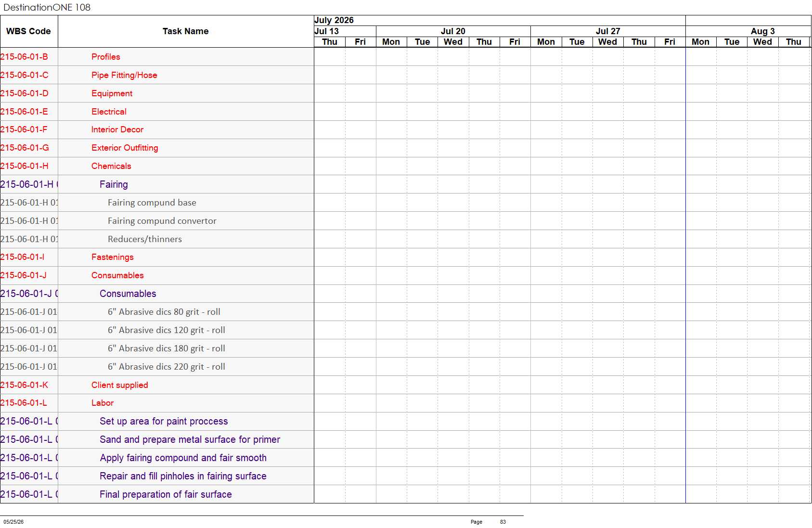Click the Thu day header under Jul 13

point(330,42)
